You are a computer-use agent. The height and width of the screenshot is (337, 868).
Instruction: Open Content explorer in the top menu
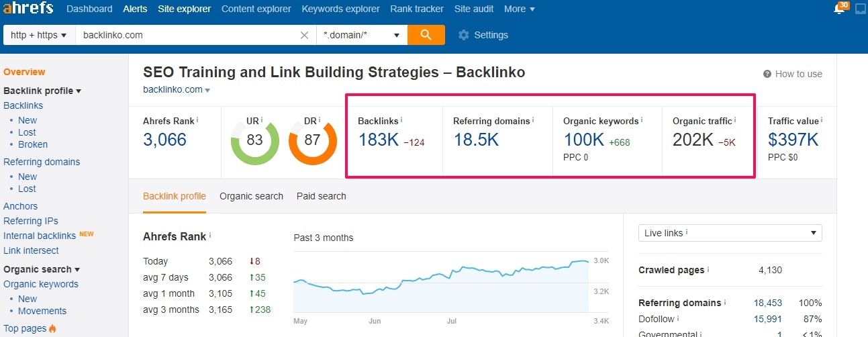pos(256,9)
